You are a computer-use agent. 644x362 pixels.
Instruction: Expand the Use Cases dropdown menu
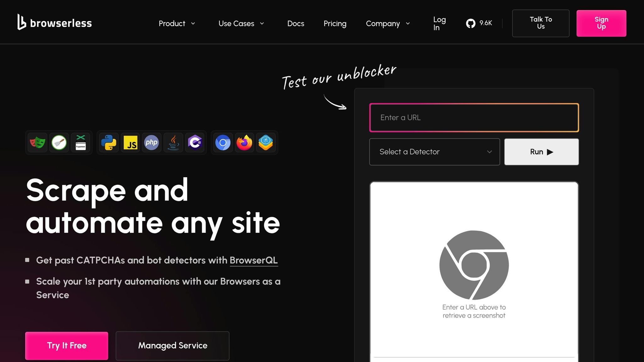click(x=241, y=24)
